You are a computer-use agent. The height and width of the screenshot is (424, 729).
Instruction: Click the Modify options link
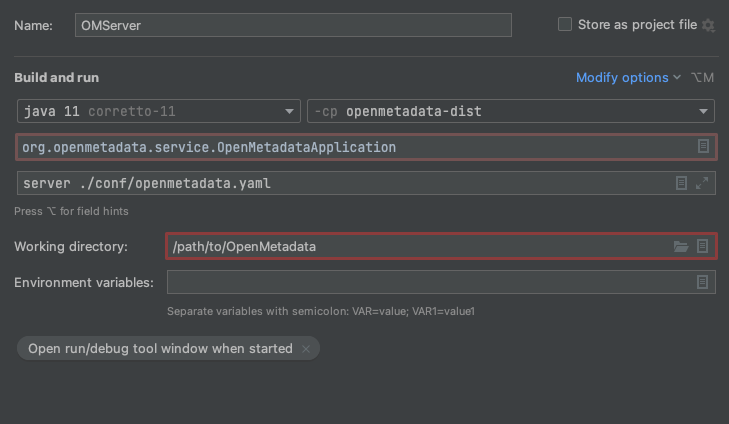coord(621,78)
